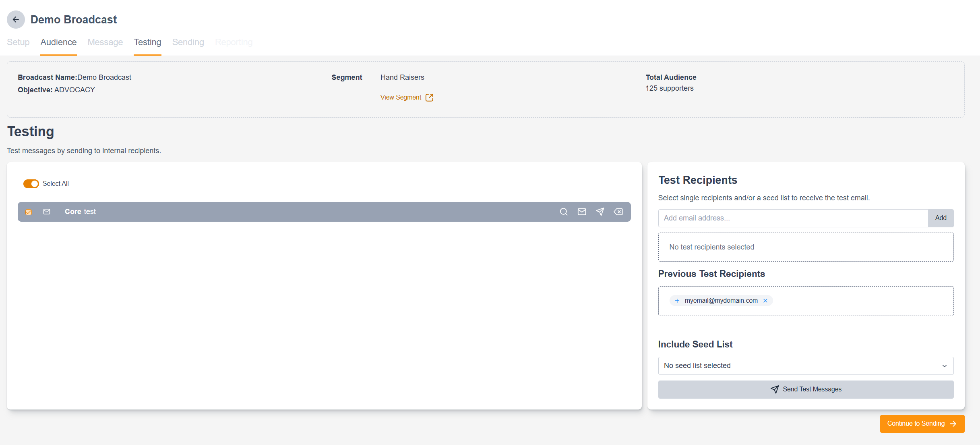Viewport: 980px width, 445px height.
Task: Go back using the arrow button
Action: coord(16,19)
